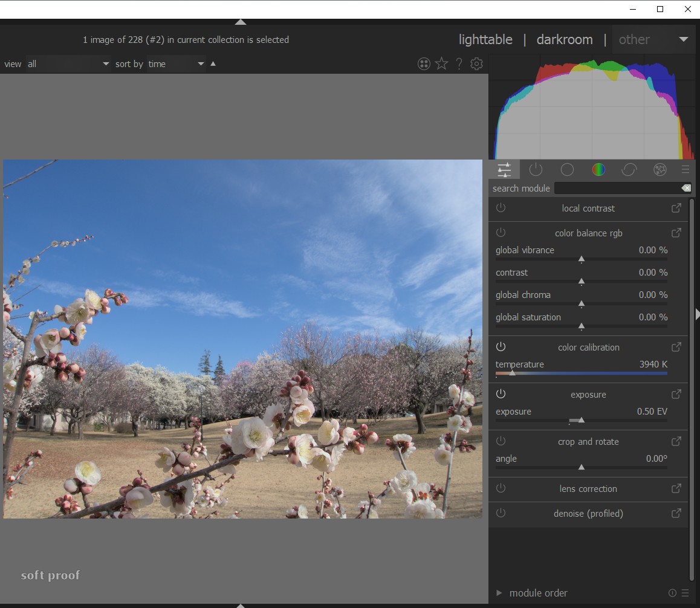Disable the color calibration module
The height and width of the screenshot is (608, 700).
coord(501,347)
